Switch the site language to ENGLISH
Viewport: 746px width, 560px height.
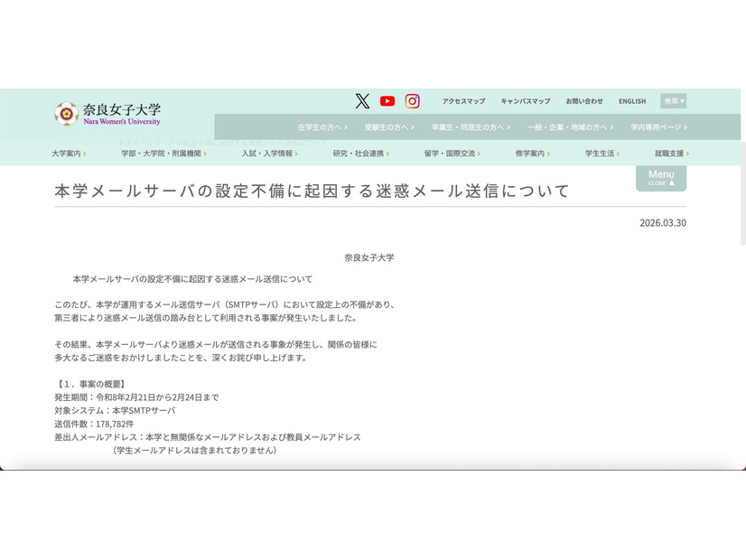point(632,101)
